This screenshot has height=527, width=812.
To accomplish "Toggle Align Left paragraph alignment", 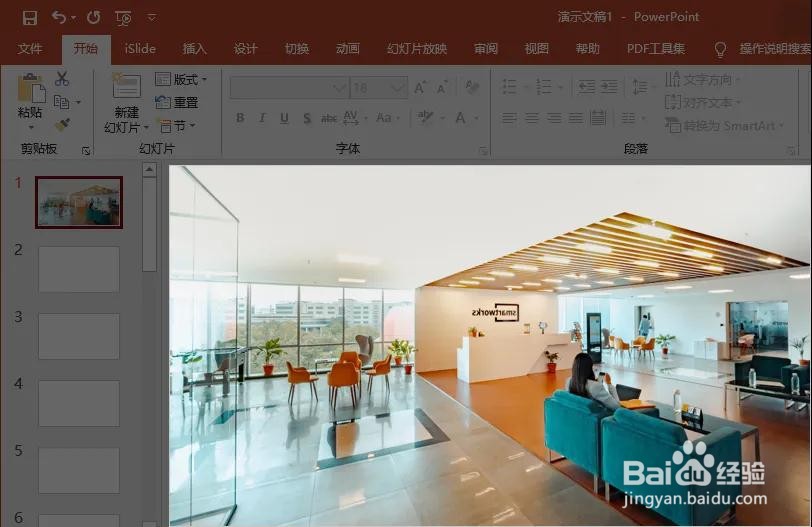I will (x=510, y=119).
